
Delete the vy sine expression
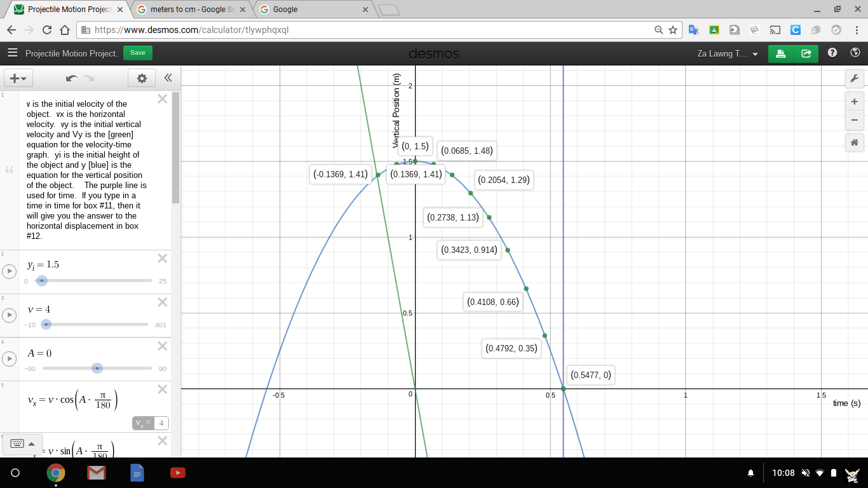[x=163, y=440]
